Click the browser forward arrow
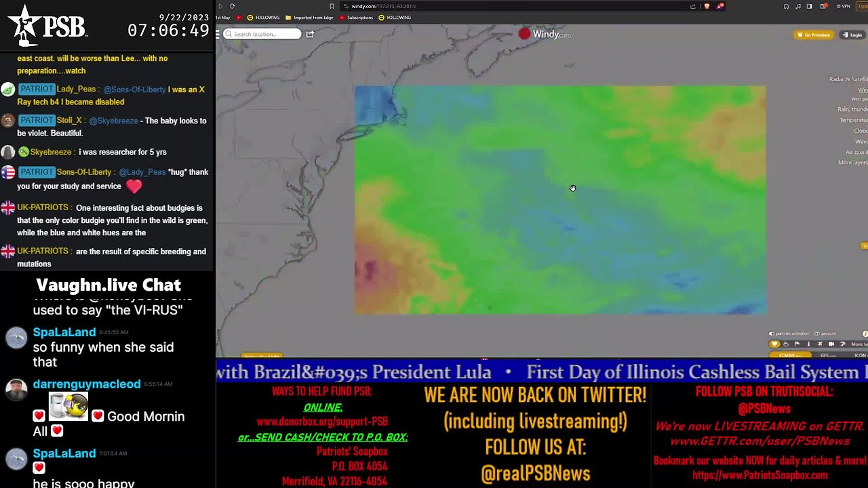This screenshot has width=868, height=488. tap(220, 6)
